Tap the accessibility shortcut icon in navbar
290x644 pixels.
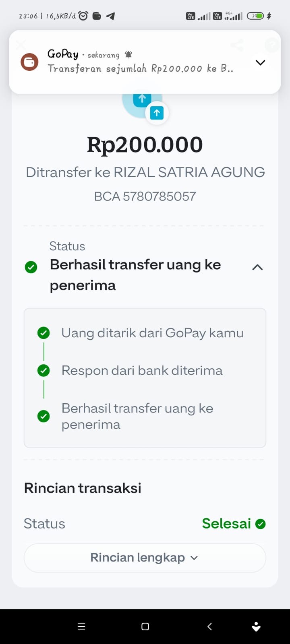click(x=256, y=626)
